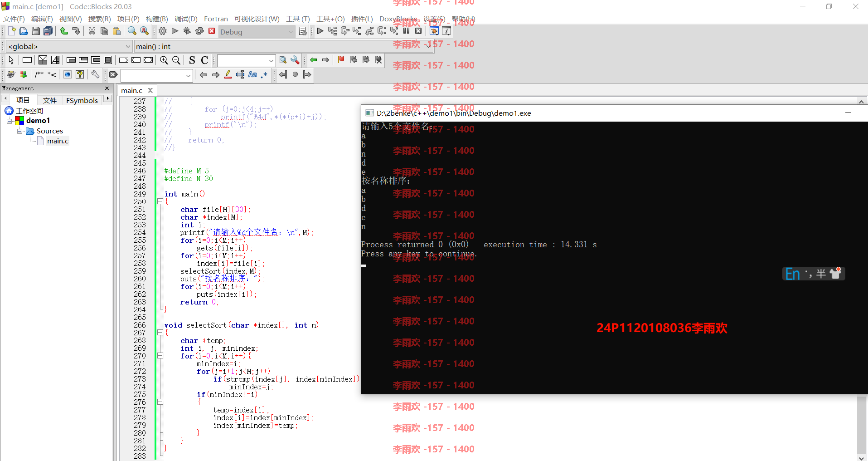Collapse the demo1 project tree node
This screenshot has width=868, height=461.
tap(9, 121)
